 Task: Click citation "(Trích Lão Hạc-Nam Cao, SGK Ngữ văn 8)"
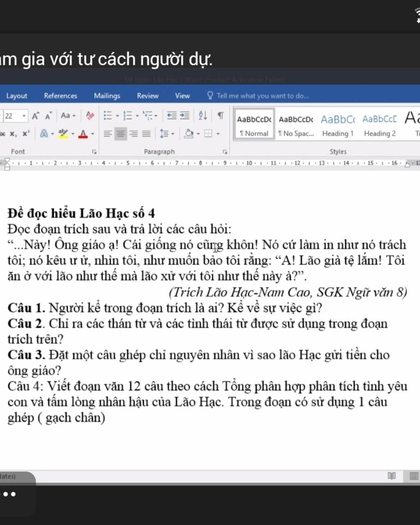pos(288,292)
